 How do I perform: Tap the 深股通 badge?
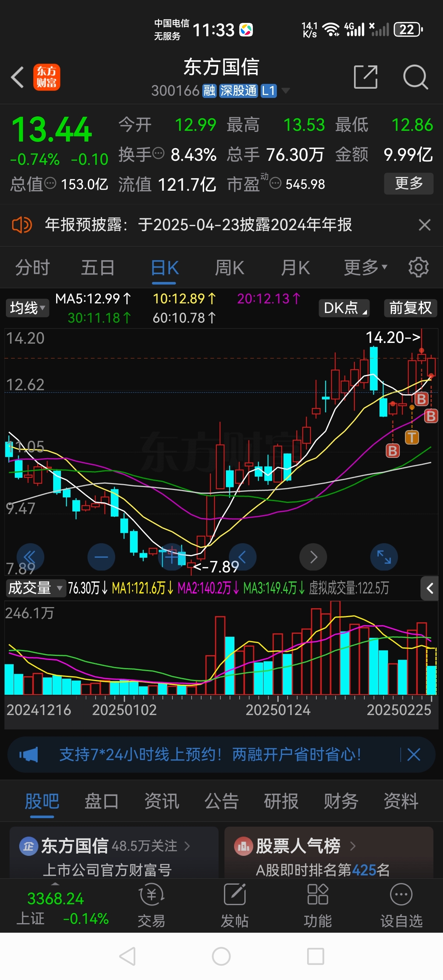coord(238,91)
